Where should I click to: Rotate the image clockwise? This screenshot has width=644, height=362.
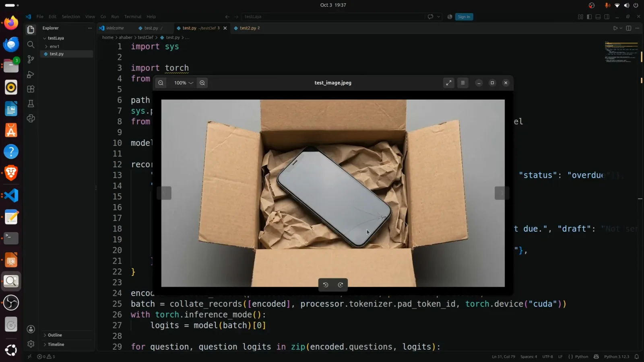click(x=341, y=285)
